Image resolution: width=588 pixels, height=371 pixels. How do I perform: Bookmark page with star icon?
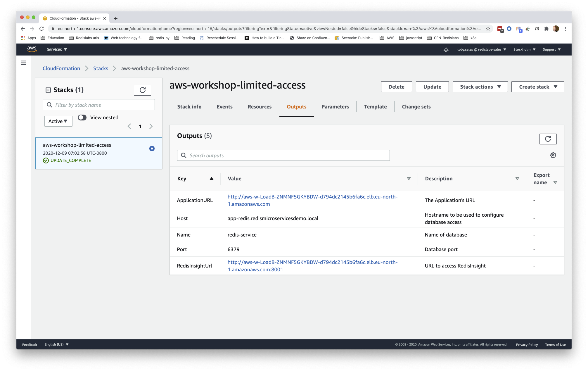[x=488, y=29]
